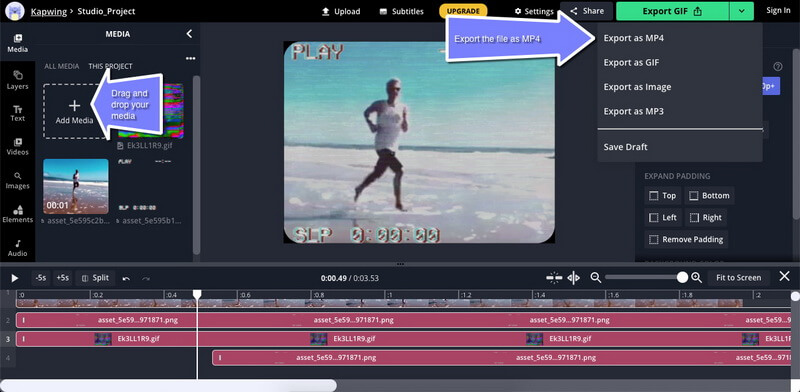Viewport: 800px width, 392px height.
Task: Open the three-dot media options menu
Action: coord(190,59)
